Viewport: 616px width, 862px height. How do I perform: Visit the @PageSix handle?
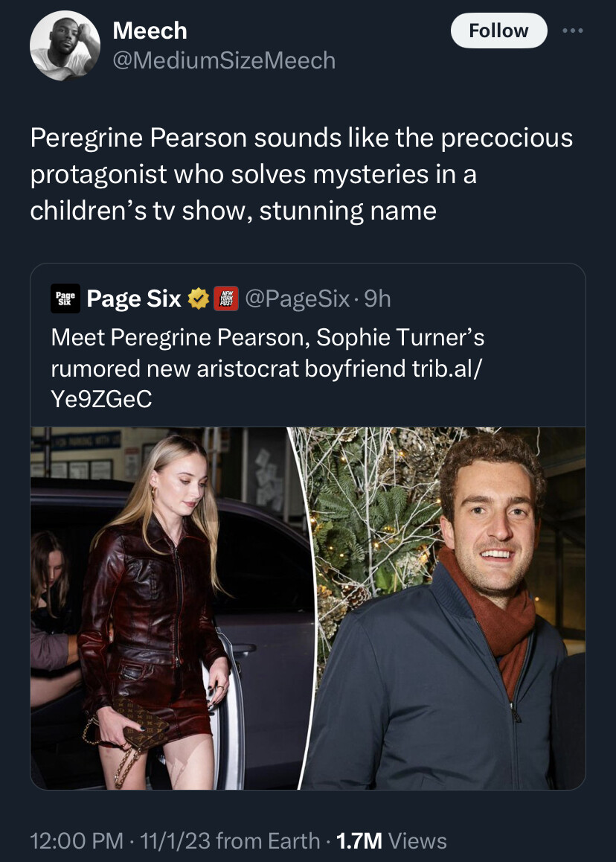297,298
